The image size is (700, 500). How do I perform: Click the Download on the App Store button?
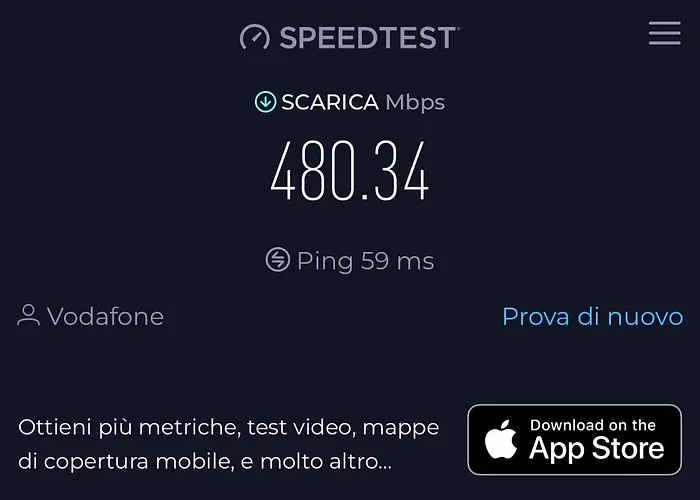[x=575, y=440]
